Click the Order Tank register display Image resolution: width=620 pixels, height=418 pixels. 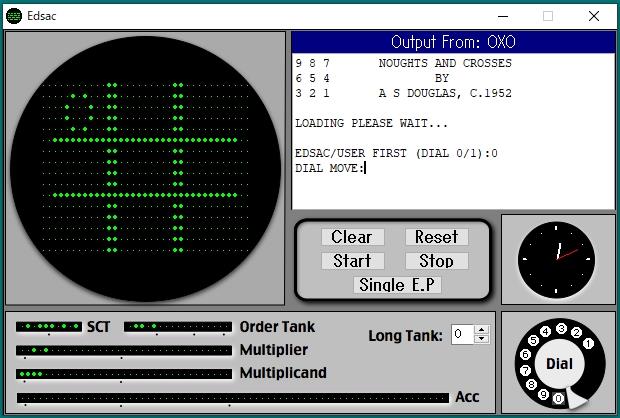tap(178, 327)
